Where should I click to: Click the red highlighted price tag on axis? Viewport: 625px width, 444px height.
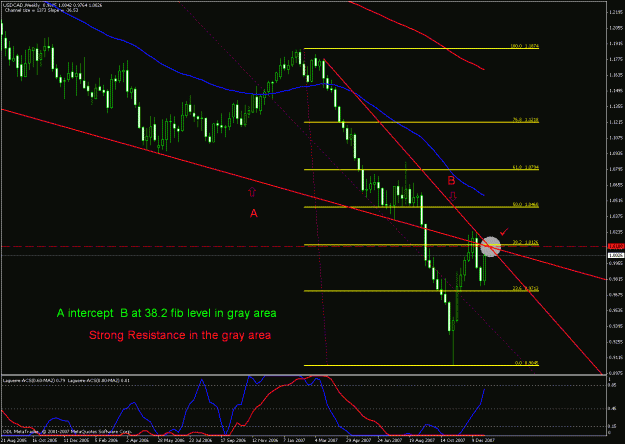pos(616,247)
